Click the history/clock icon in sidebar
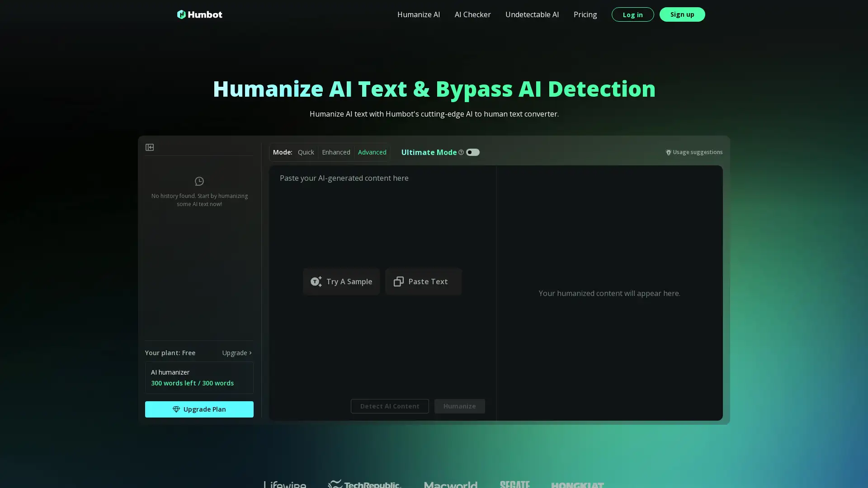This screenshot has width=868, height=488. point(199,182)
